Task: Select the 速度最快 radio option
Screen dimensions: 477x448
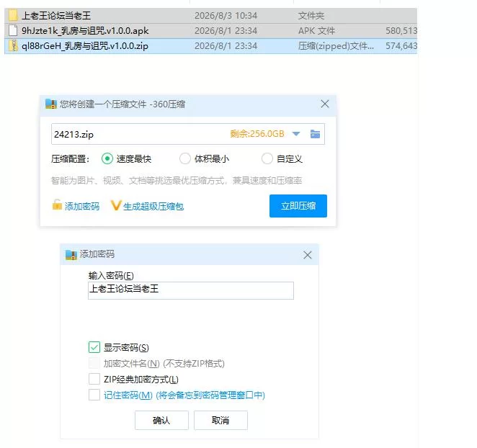Action: pyautogui.click(x=107, y=158)
